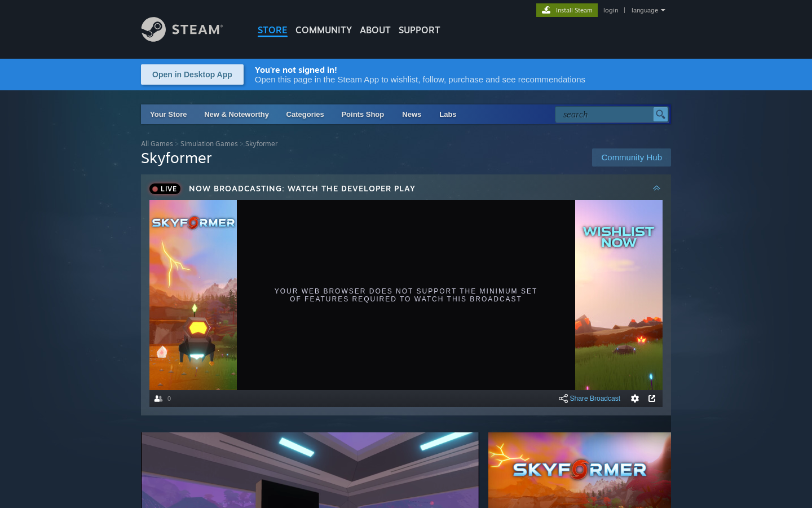Go to the ABOUT page
812x508 pixels.
(375, 30)
